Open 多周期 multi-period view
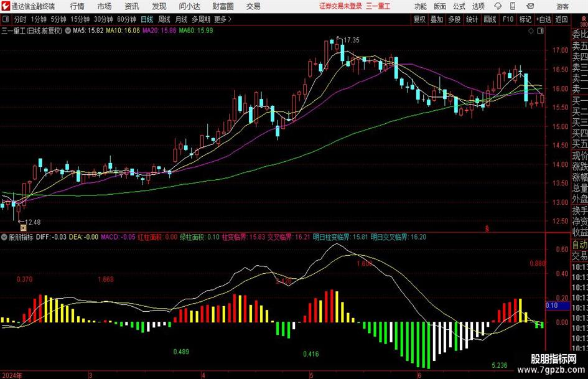Viewport: 588px width, 379px height. [201, 19]
